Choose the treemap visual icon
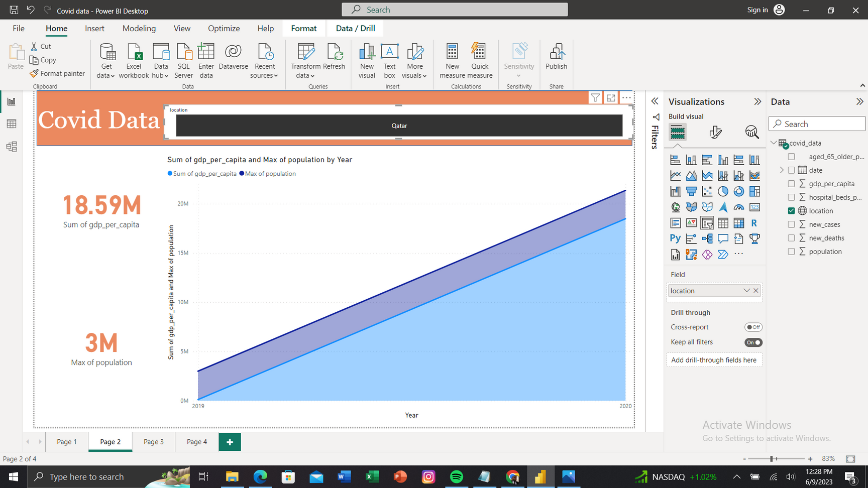Image resolution: width=868 pixels, height=488 pixels. pyautogui.click(x=754, y=191)
